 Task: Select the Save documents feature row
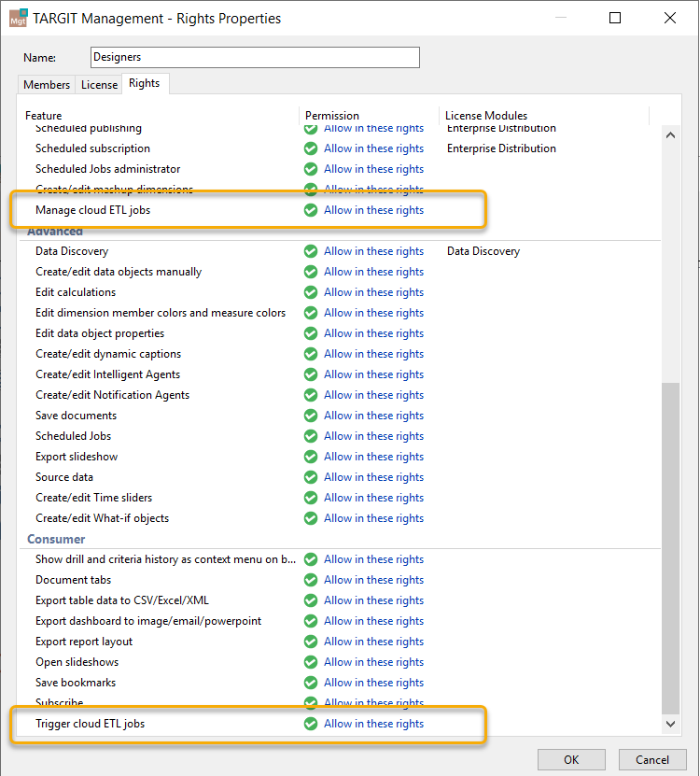(340, 416)
